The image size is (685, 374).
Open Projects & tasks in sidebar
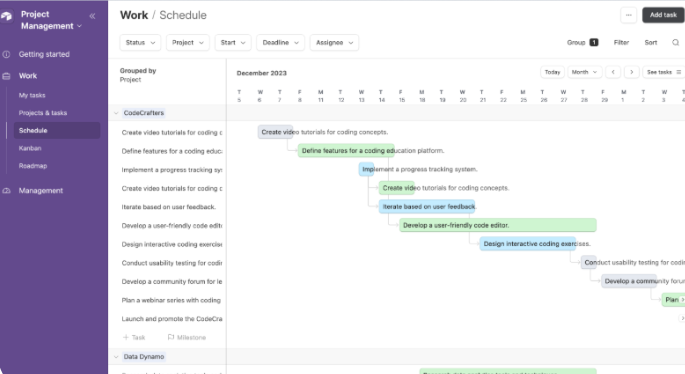pyautogui.click(x=43, y=113)
